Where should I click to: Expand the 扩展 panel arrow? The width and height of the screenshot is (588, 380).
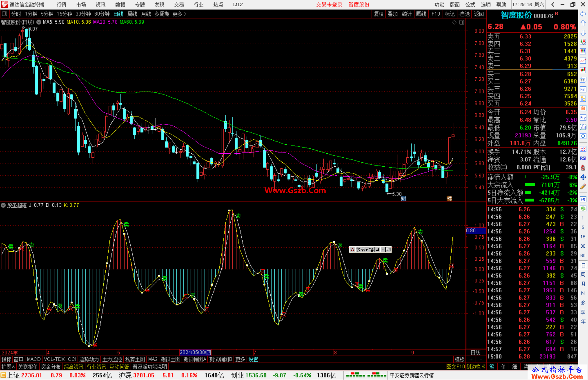pos(8,367)
